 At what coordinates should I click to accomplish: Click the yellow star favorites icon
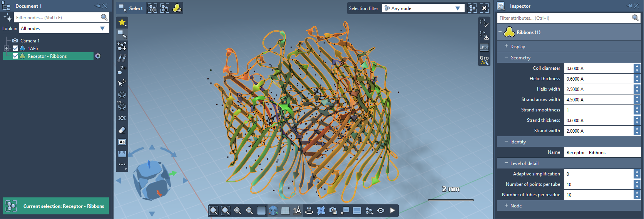tap(122, 22)
